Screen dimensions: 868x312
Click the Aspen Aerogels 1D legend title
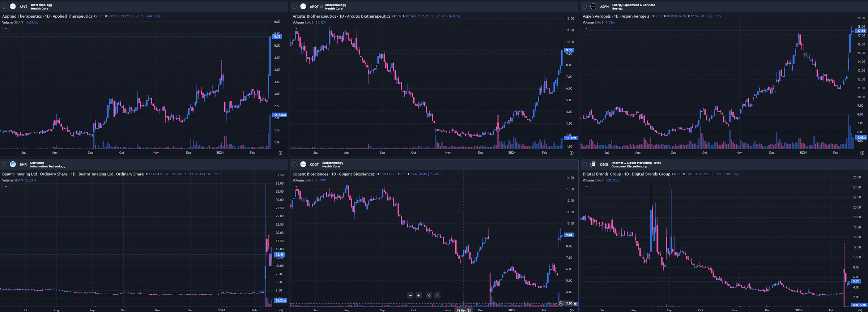tap(616, 16)
